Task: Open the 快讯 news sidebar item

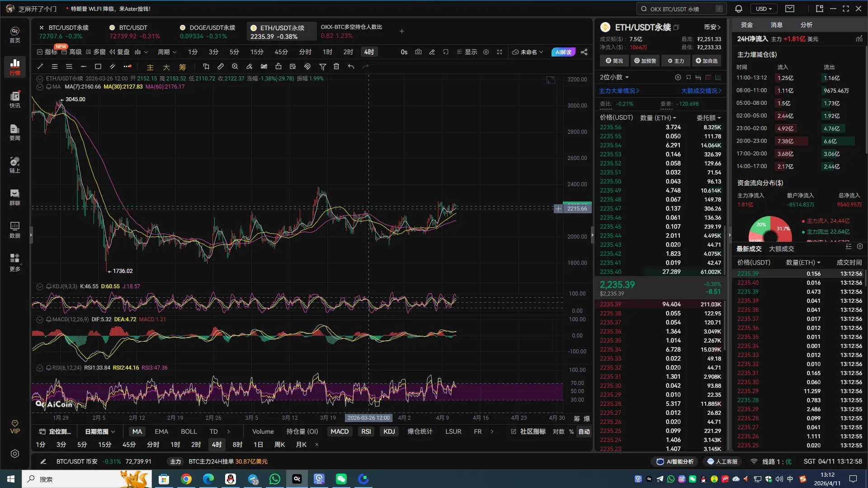Action: [15, 99]
